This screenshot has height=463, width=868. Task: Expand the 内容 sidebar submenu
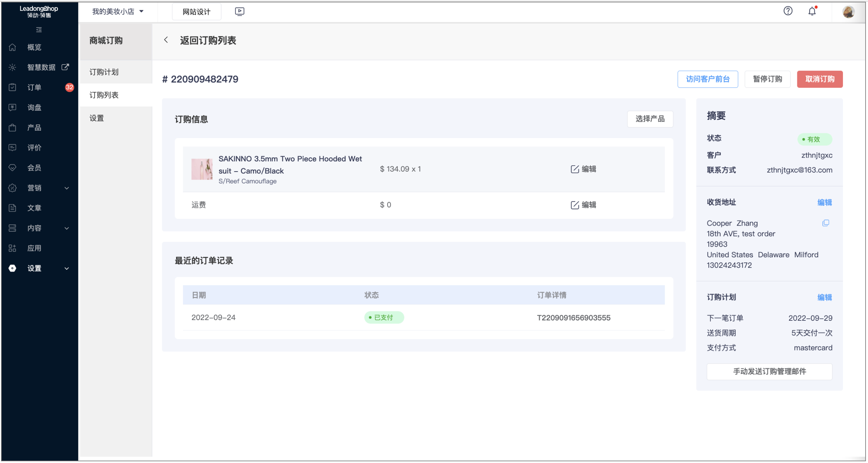(x=67, y=228)
